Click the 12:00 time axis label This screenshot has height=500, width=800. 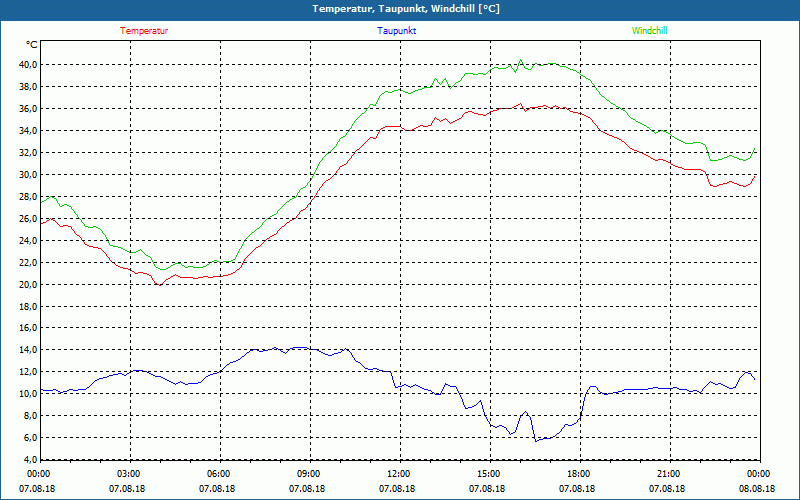tap(398, 474)
